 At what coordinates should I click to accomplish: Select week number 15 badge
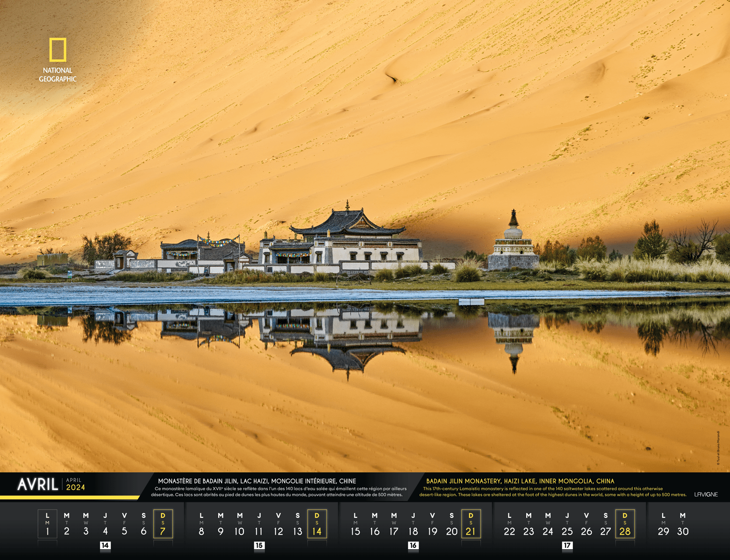(x=259, y=545)
